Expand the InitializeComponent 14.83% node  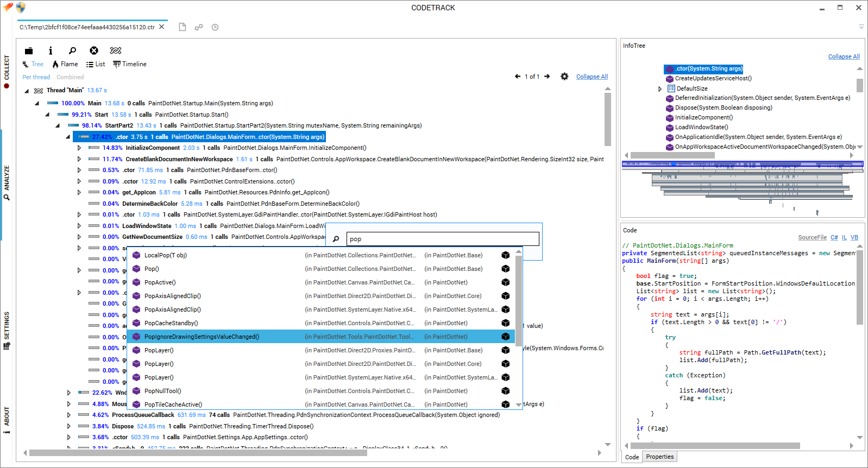coord(79,148)
